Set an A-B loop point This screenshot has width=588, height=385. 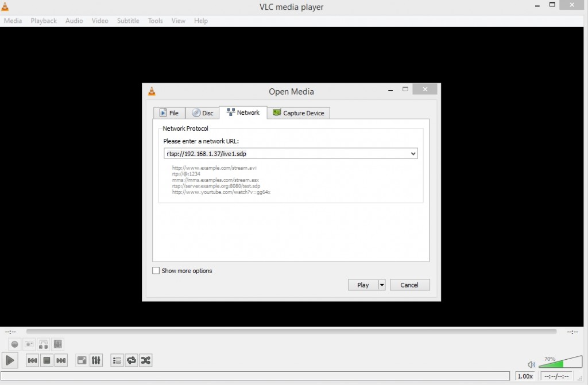tap(44, 344)
